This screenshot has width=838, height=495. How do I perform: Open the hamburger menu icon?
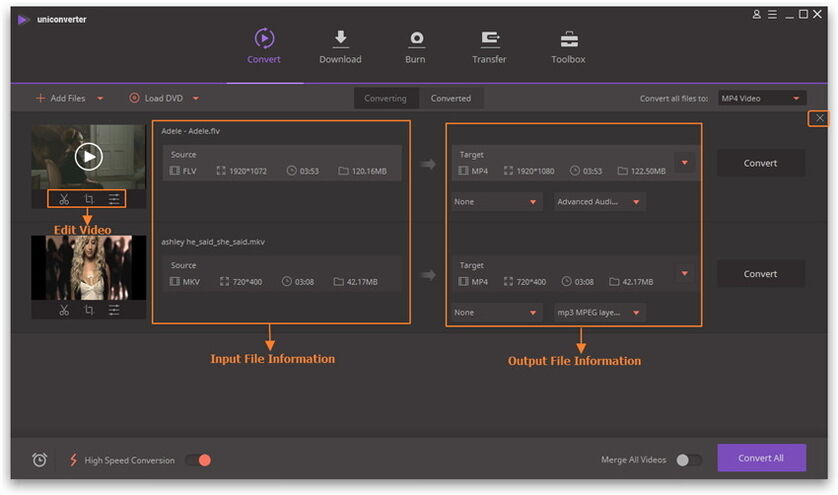coord(772,14)
